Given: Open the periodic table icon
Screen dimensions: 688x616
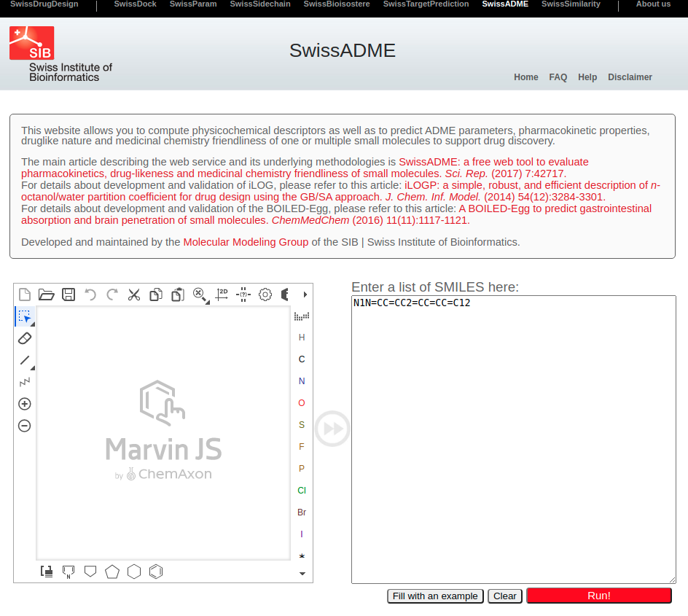Looking at the screenshot, I should coord(302,316).
